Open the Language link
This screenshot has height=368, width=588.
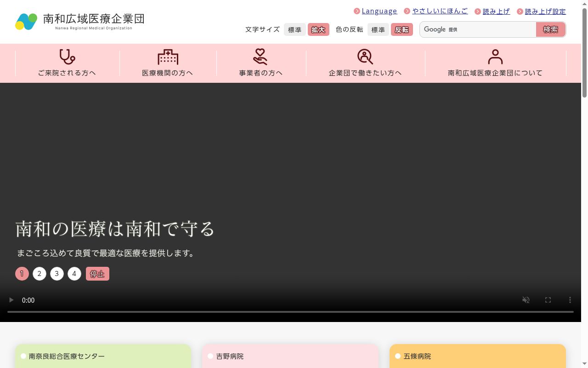click(x=379, y=11)
